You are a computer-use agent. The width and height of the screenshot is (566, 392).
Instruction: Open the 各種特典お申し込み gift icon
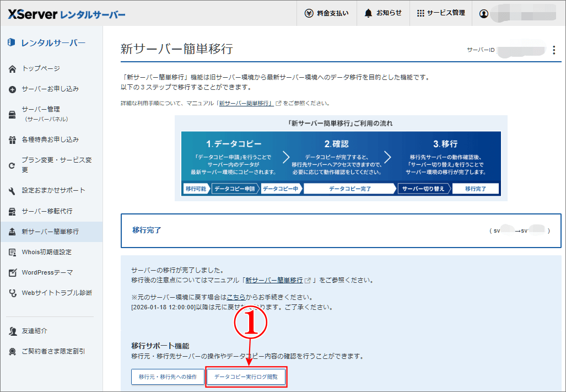(12, 140)
